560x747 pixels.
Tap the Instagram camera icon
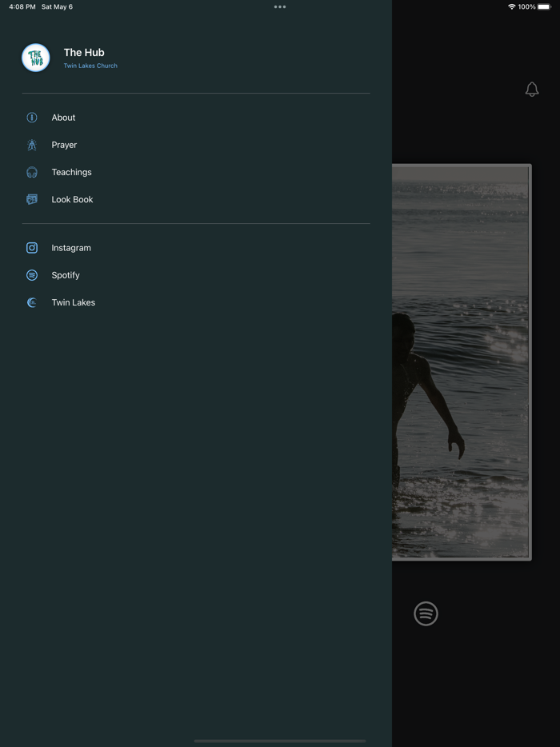coord(32,248)
